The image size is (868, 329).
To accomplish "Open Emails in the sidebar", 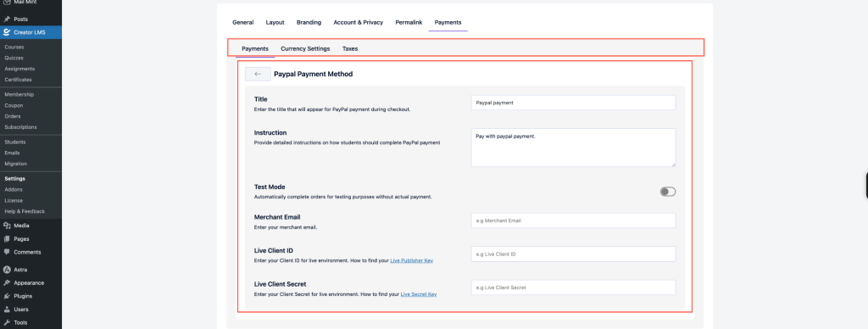I will coord(12,153).
